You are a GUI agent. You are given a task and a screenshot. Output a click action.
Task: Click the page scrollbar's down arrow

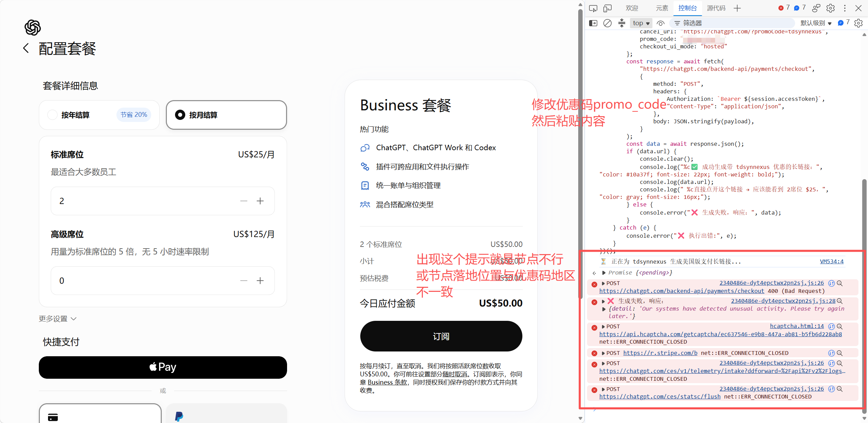[580, 418]
